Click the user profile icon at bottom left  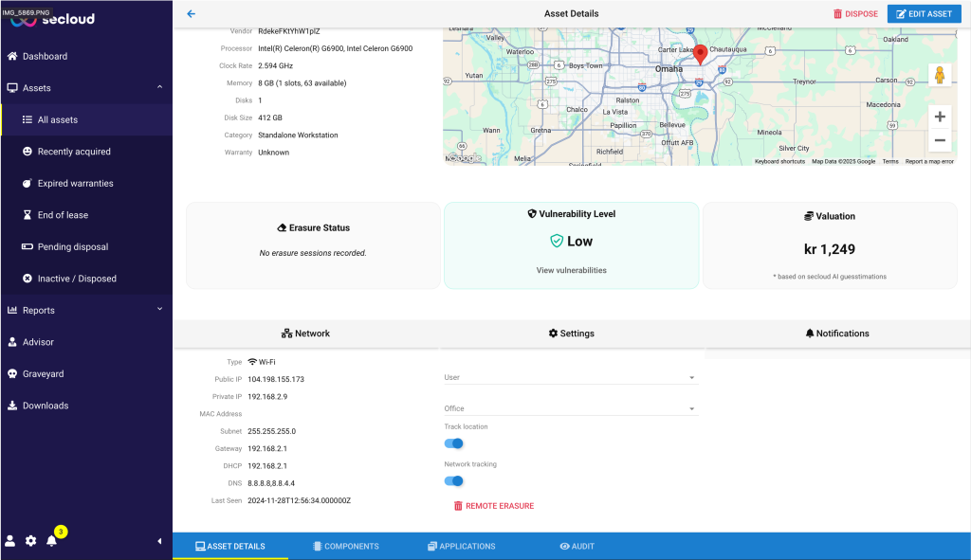coord(10,541)
